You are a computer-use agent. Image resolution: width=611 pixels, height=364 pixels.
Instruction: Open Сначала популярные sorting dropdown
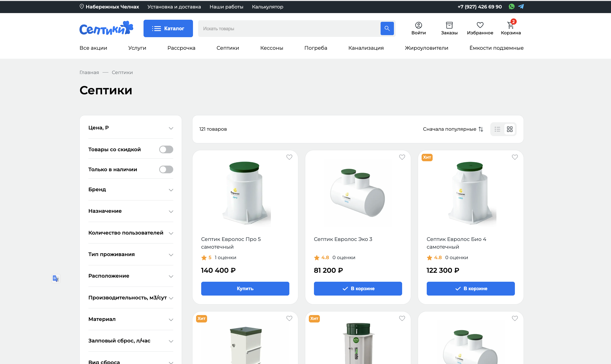(453, 129)
